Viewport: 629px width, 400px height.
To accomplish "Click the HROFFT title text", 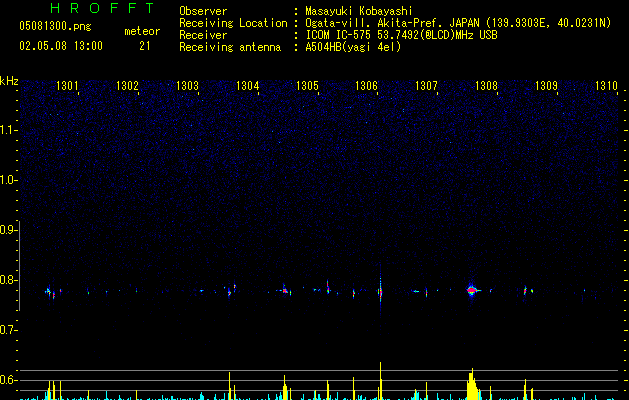I will 102,8.
